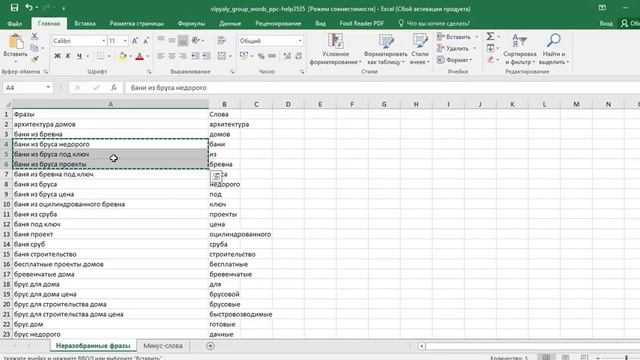Screen dimensions: 640x360
Task: Undo the last action in the quick access toolbar
Action: click(29, 8)
